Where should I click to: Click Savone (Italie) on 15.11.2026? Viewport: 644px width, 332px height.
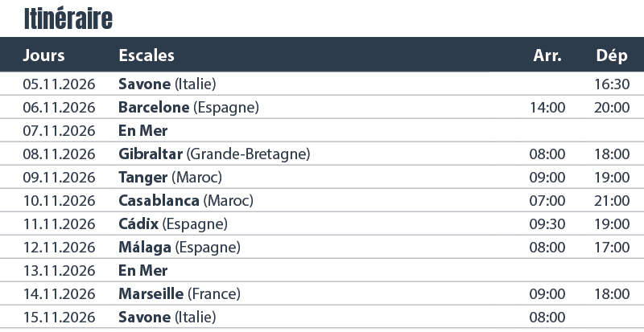[x=167, y=317]
